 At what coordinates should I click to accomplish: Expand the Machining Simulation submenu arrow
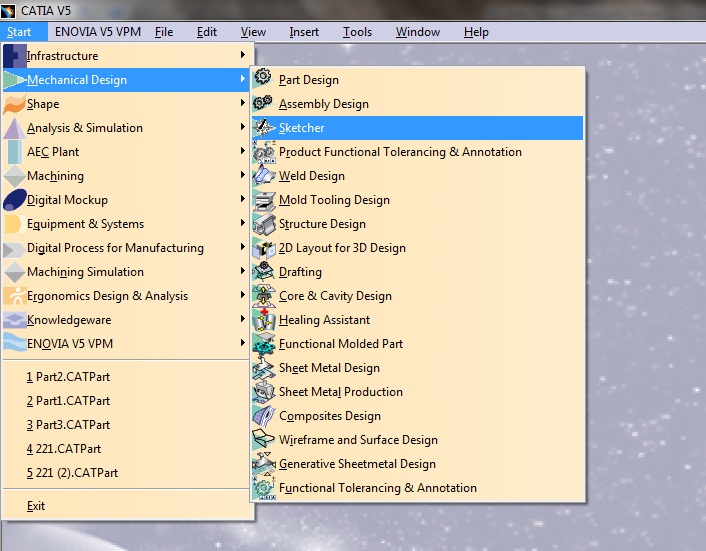coord(243,271)
